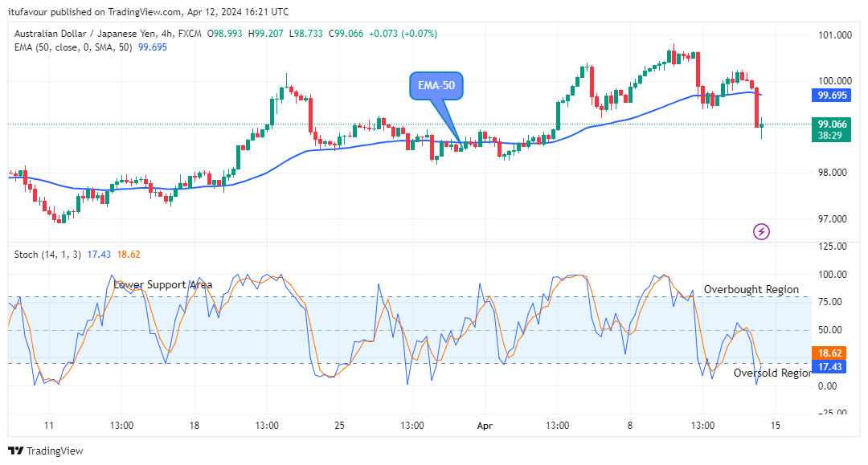Click the 18.62 Stoch value in legend
868x465 pixels.
pyautogui.click(x=129, y=255)
